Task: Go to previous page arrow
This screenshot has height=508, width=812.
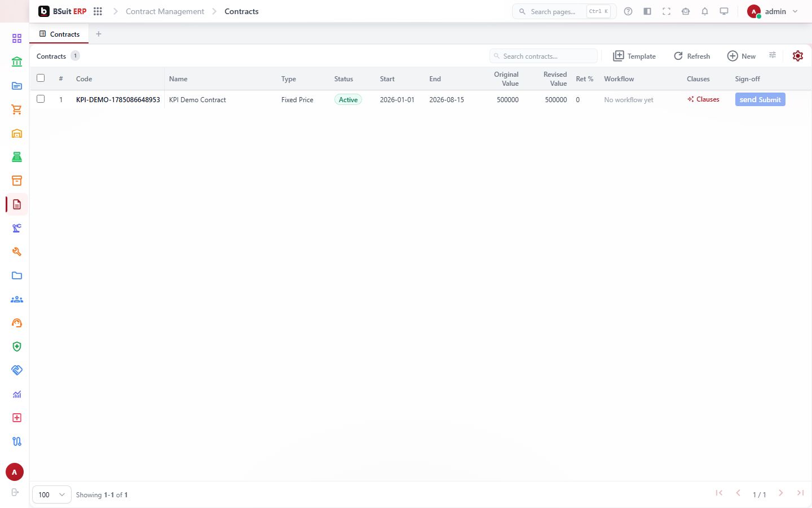Action: click(738, 493)
